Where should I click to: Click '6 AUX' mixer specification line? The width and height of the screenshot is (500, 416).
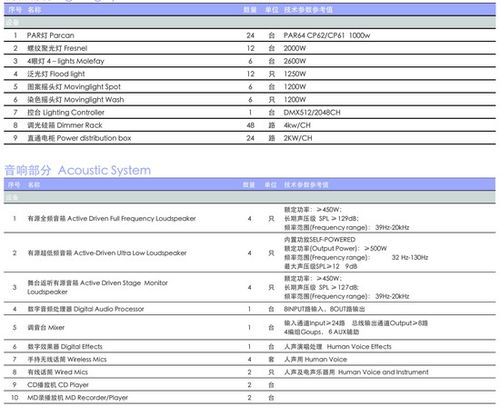[344, 332]
